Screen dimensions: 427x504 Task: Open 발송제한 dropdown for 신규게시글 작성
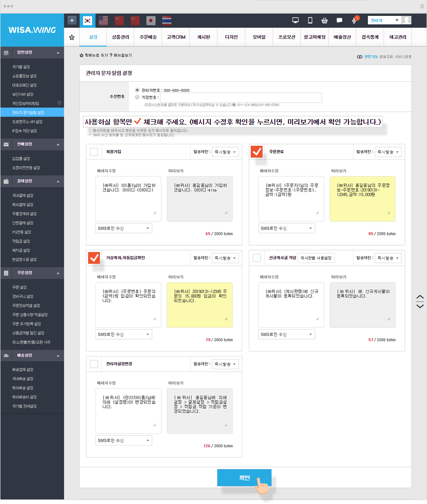click(x=388, y=258)
